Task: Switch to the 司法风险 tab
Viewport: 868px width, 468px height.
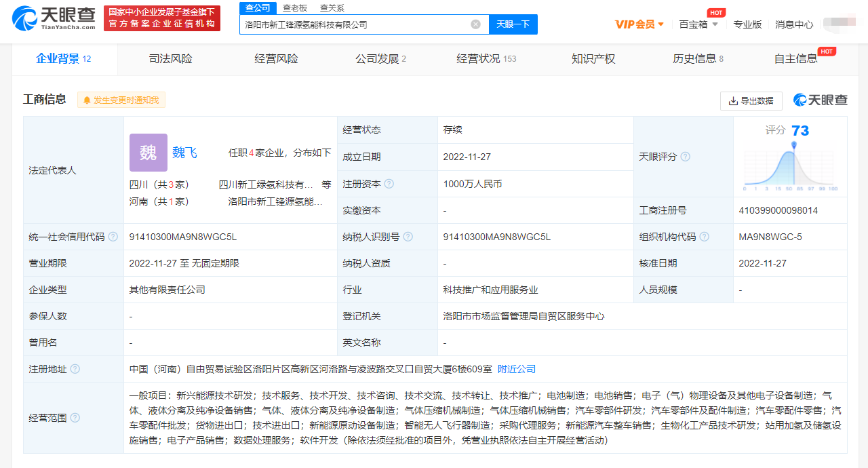Action: tap(171, 59)
